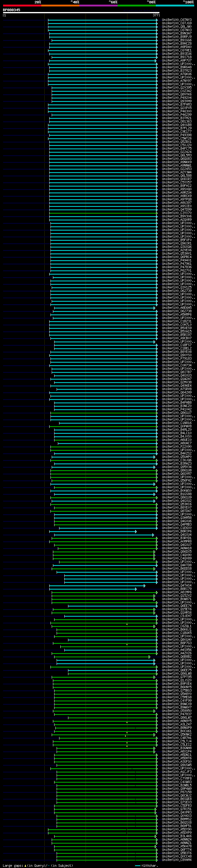Click the cyan =100char scale legend bar

pos(137,866)
